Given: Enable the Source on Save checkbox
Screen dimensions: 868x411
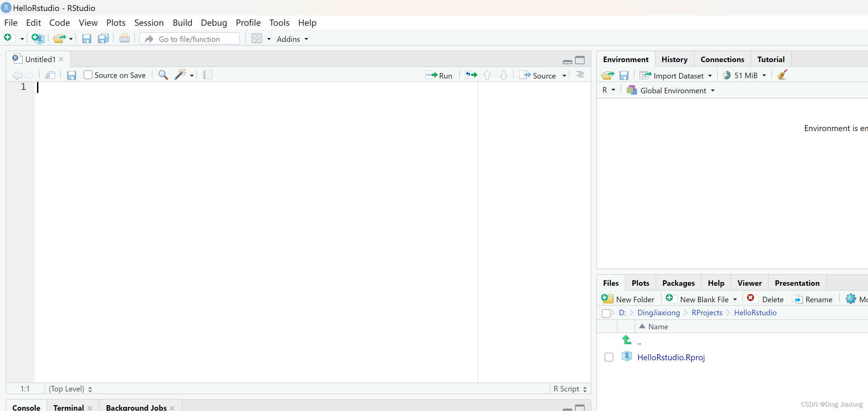Looking at the screenshot, I should (x=88, y=75).
